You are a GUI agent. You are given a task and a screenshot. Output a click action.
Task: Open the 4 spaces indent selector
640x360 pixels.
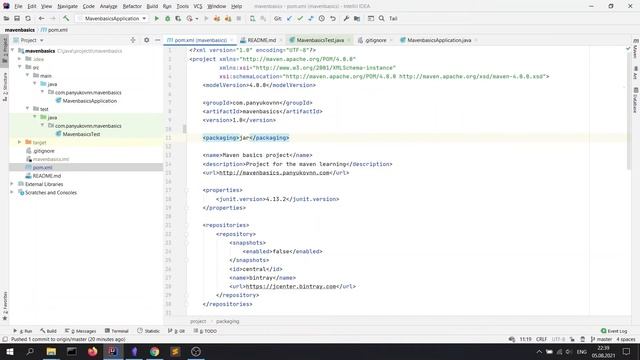tap(626, 339)
